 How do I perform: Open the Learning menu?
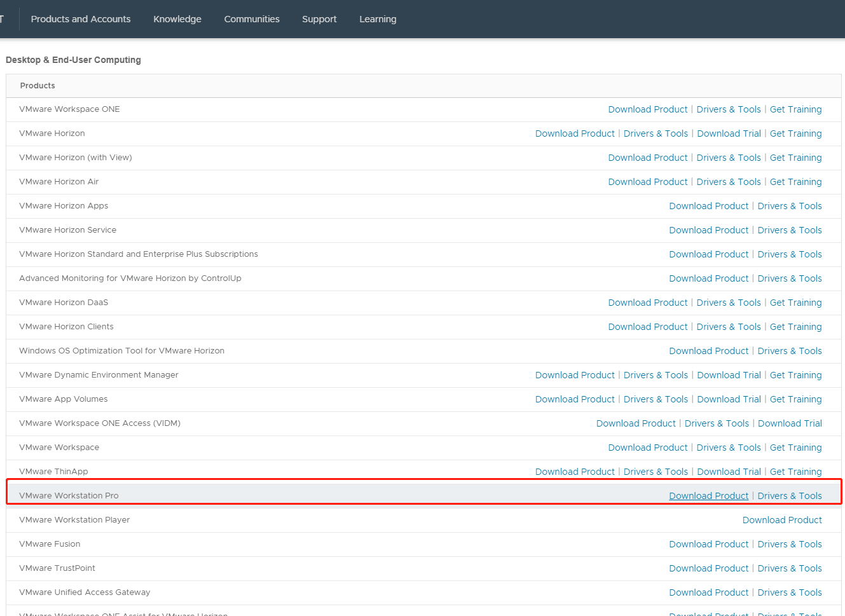pyautogui.click(x=378, y=19)
